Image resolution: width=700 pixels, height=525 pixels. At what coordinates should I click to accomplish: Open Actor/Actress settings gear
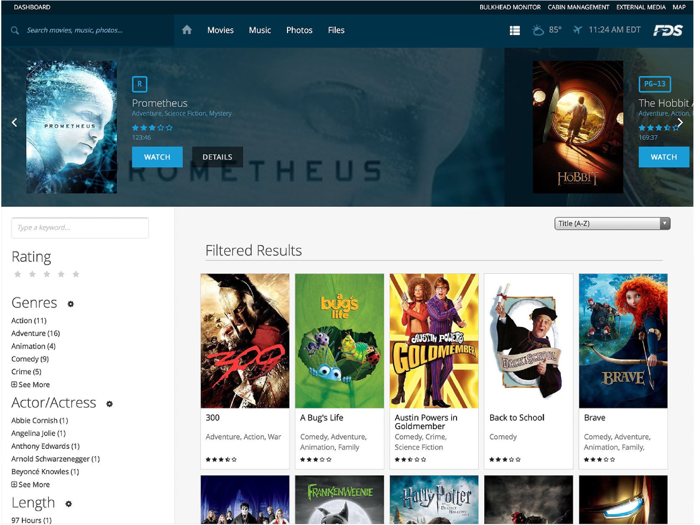pyautogui.click(x=109, y=404)
